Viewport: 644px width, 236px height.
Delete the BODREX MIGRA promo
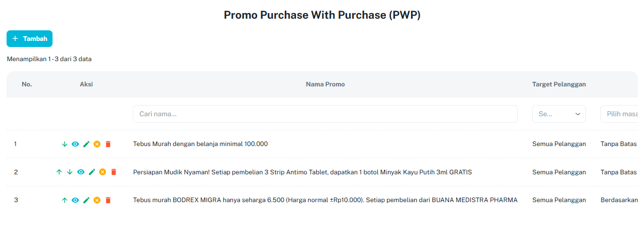[108, 200]
